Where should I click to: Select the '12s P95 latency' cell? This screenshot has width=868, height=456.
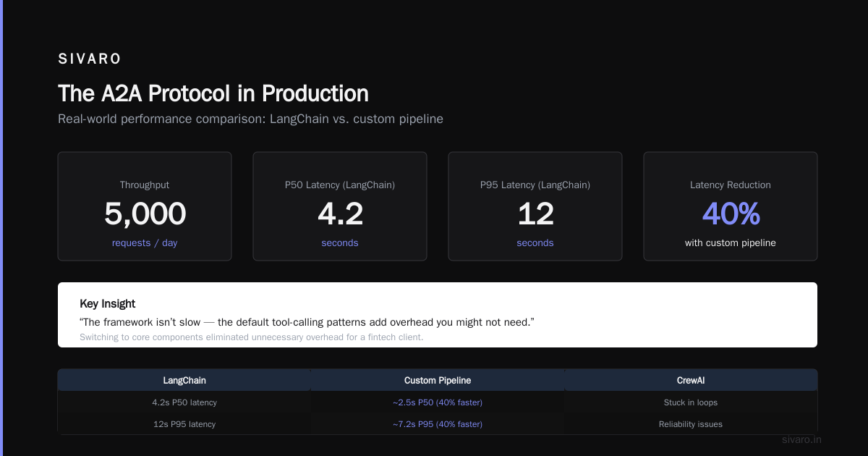coord(184,424)
